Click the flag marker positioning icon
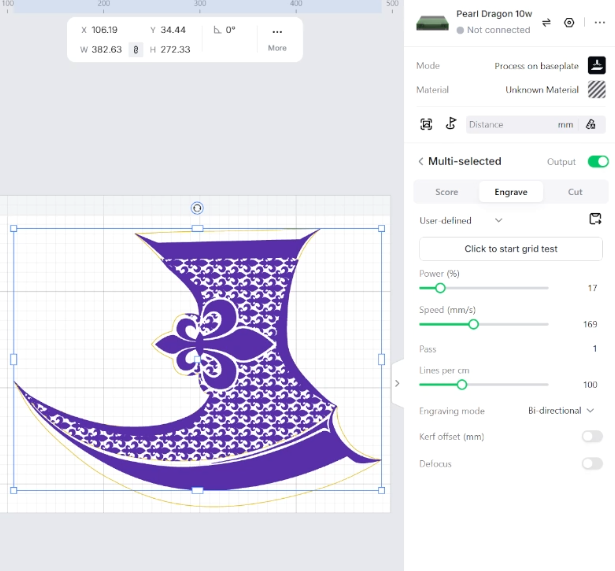 (x=451, y=124)
